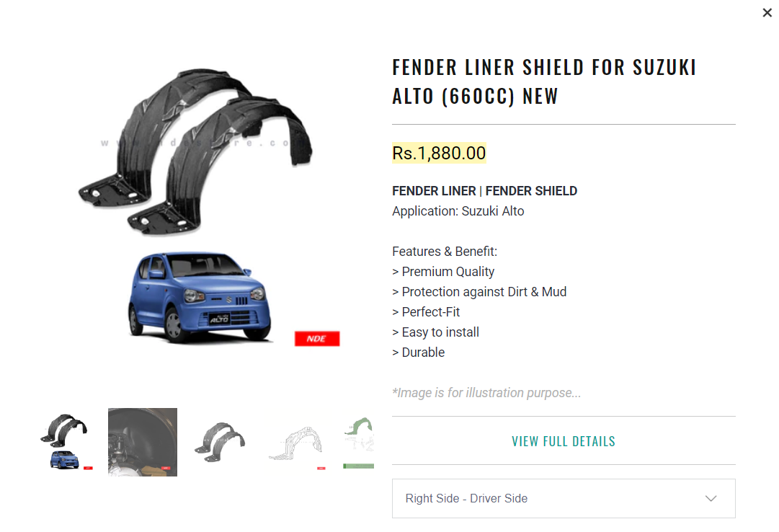Click View Full Details link
Viewport: 779px width, 532px height.
coord(564,441)
